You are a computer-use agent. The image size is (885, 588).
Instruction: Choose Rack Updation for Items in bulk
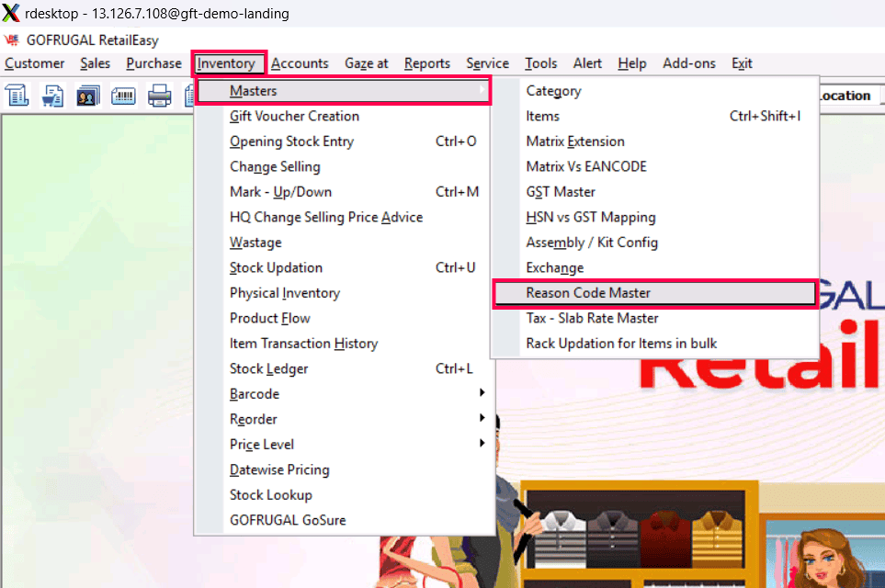655,344
